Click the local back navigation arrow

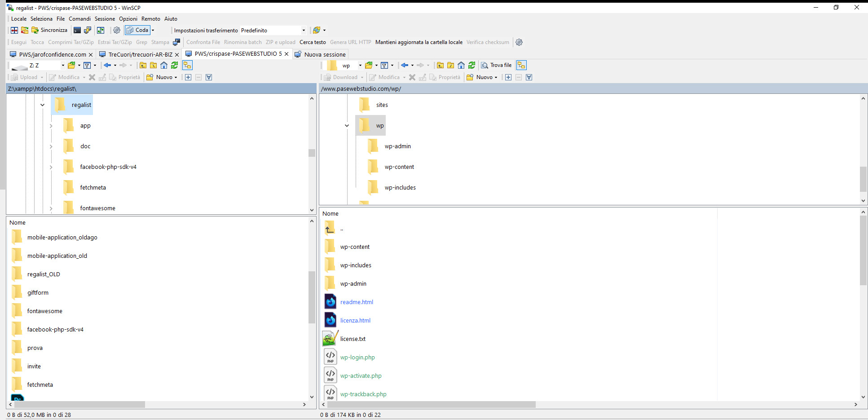click(107, 65)
